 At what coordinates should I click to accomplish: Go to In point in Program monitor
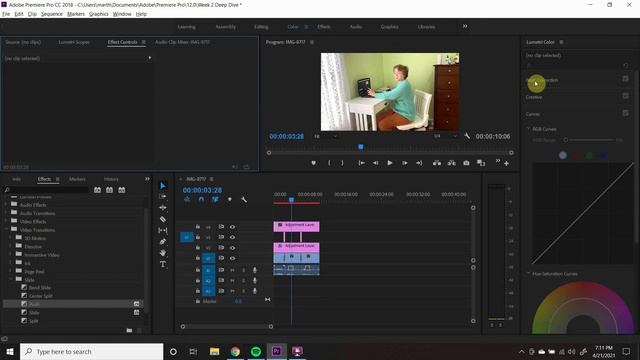tap(361, 163)
